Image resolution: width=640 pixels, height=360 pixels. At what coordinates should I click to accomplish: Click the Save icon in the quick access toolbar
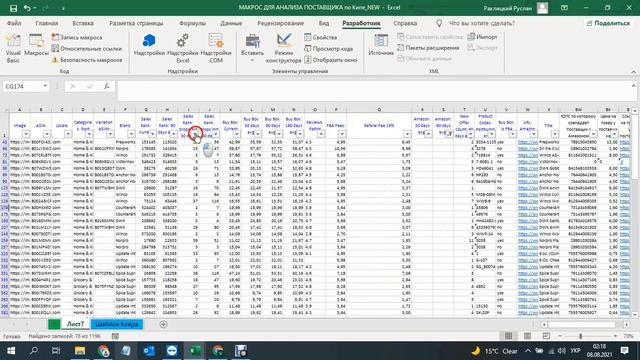point(13,8)
